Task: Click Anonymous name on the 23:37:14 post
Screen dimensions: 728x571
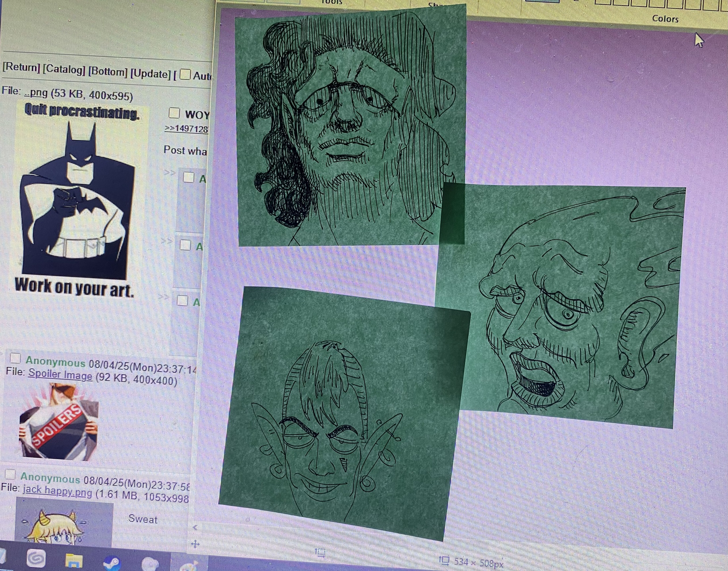Action: tap(55, 362)
